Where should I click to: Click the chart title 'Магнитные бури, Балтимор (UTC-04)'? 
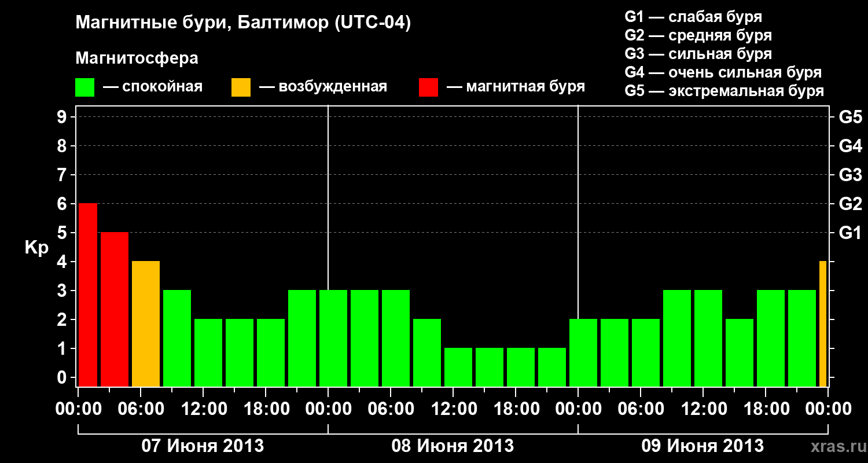tap(243, 23)
